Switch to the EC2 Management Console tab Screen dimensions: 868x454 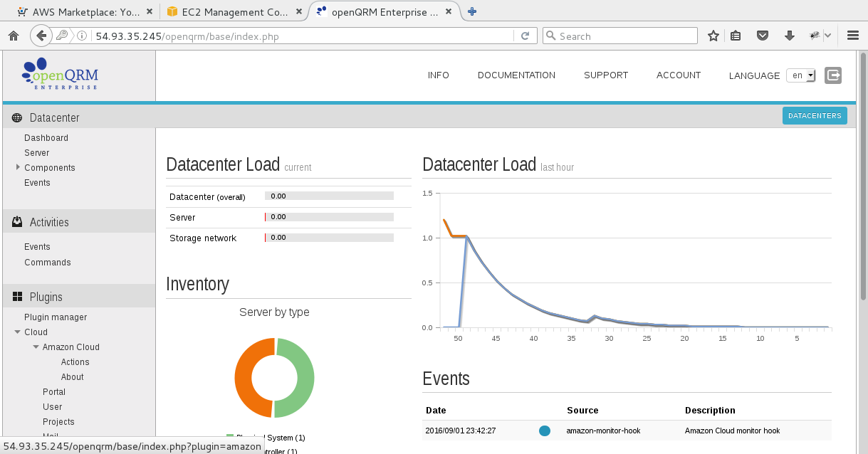pyautogui.click(x=235, y=12)
